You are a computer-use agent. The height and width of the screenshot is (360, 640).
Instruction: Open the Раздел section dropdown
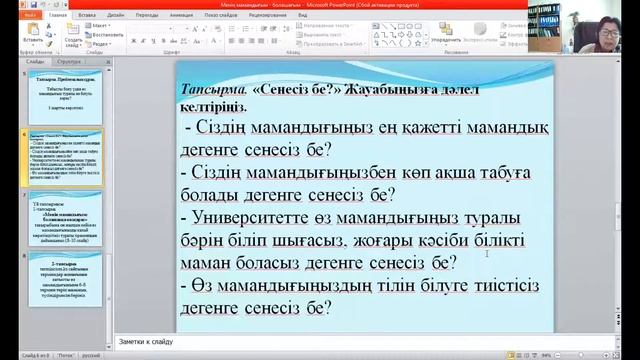[98, 44]
